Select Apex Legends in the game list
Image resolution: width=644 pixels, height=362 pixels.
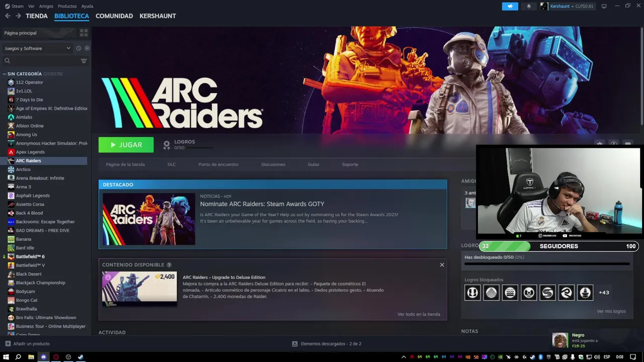pyautogui.click(x=30, y=152)
